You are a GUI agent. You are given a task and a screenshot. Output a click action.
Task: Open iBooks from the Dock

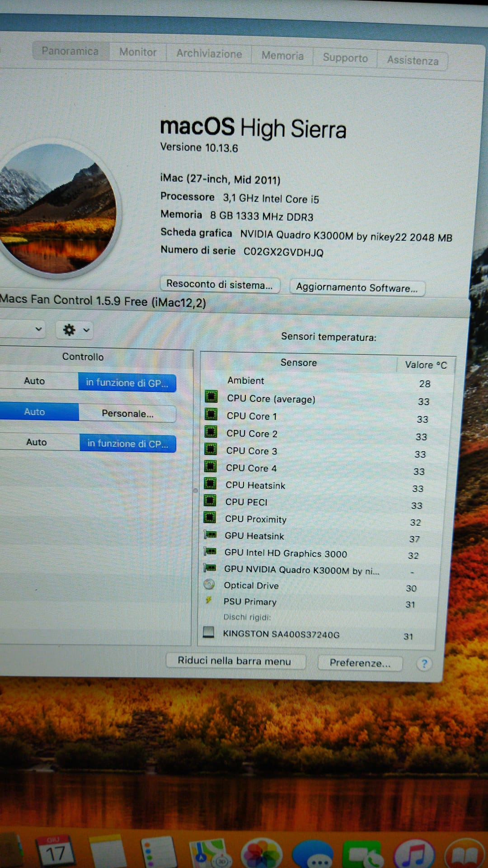point(465,855)
